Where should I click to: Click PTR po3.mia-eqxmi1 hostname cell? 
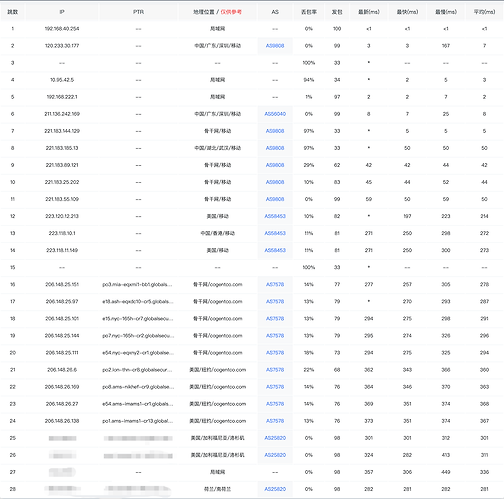tap(137, 284)
